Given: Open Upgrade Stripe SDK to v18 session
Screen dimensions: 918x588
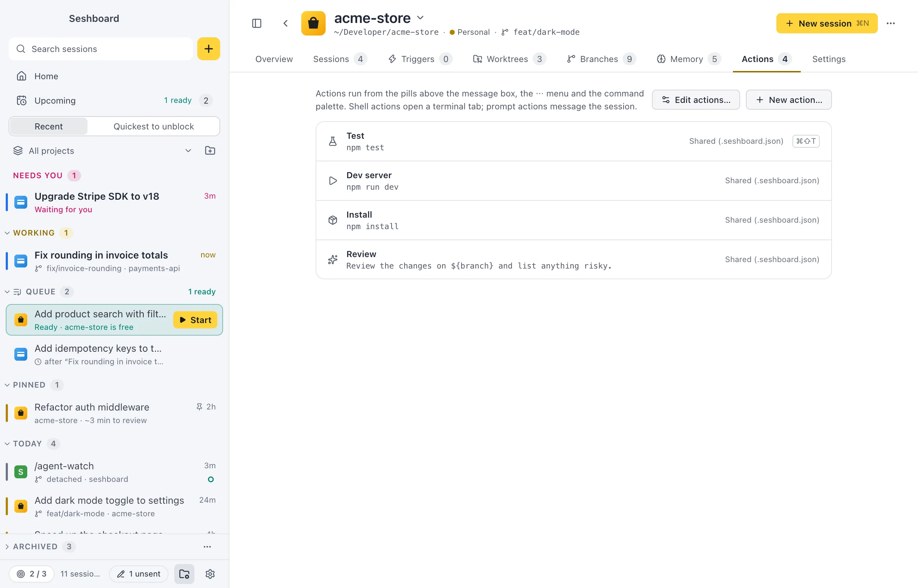Looking at the screenshot, I should click(x=114, y=202).
